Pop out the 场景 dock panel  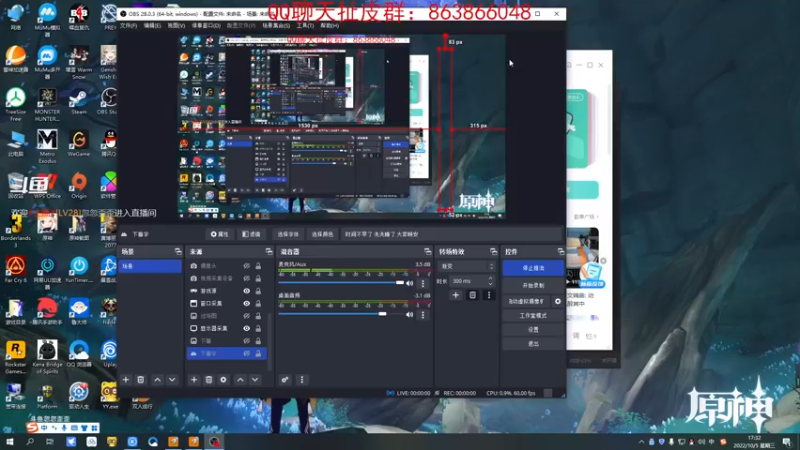178,252
